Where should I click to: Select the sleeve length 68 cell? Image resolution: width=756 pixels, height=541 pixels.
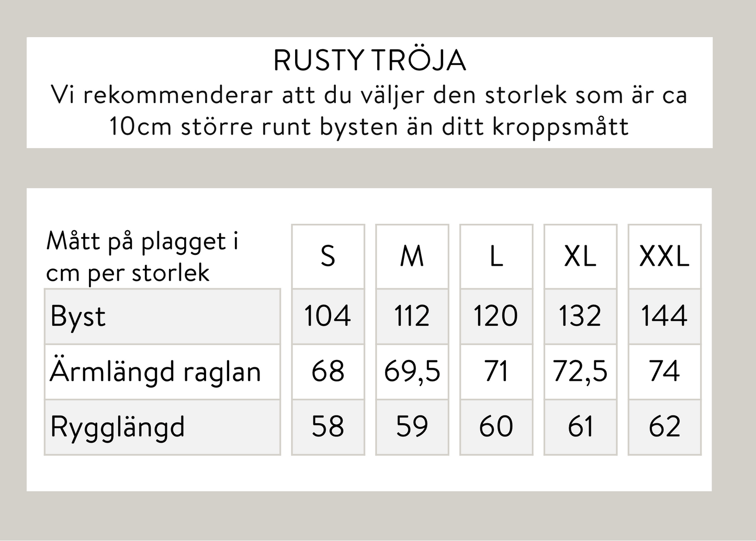(x=328, y=372)
